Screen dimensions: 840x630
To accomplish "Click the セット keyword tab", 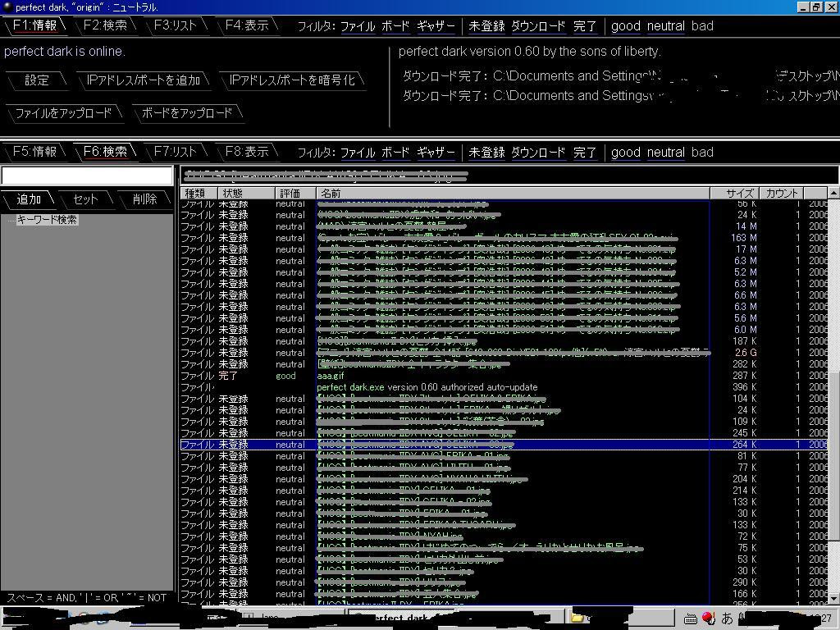I will coord(85,199).
